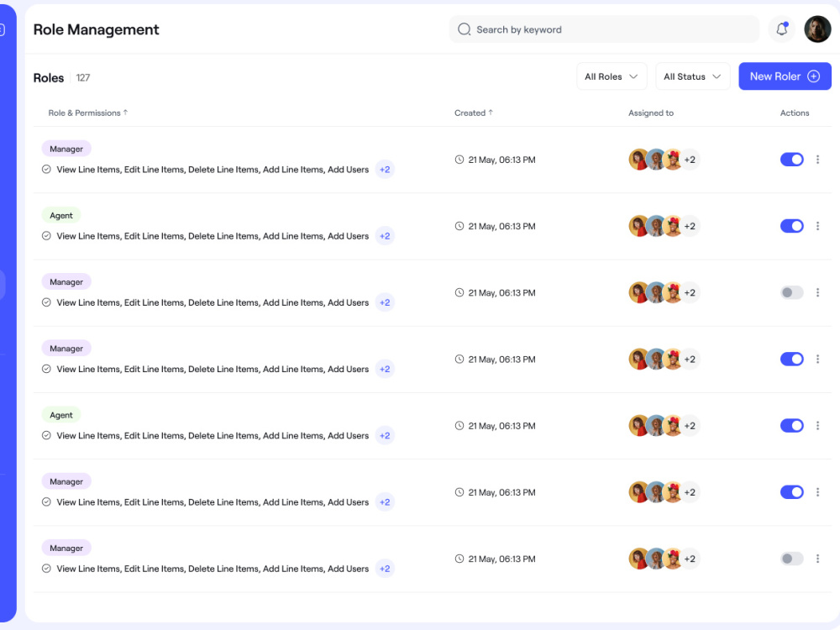
Task: Click the user profile avatar in header
Action: pyautogui.click(x=817, y=29)
